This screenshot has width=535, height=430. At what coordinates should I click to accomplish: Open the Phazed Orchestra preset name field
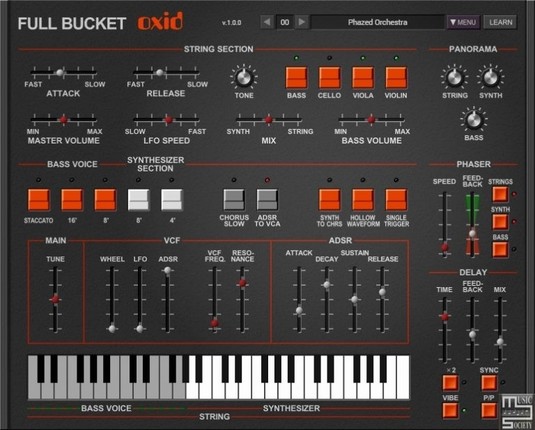point(377,22)
